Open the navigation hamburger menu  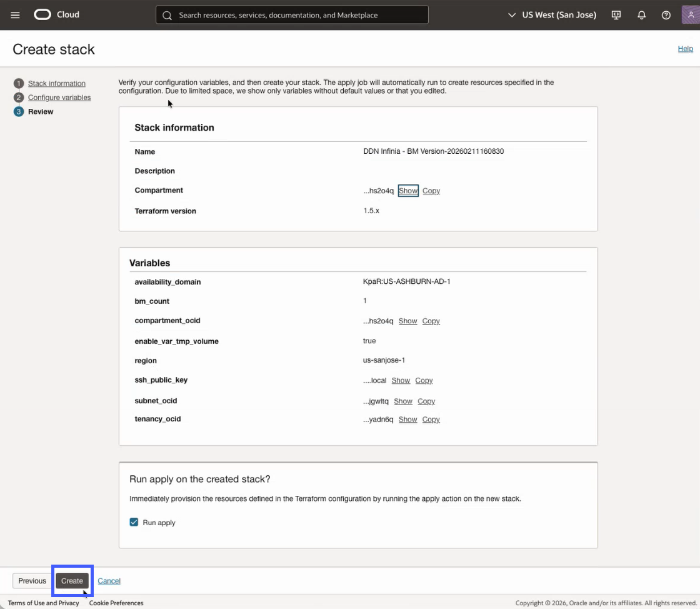point(15,14)
